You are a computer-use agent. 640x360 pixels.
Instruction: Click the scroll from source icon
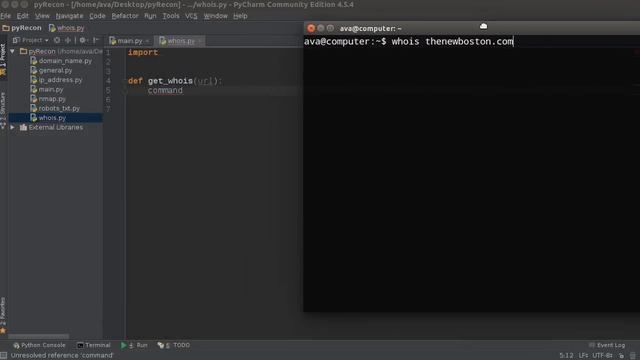[57, 40]
